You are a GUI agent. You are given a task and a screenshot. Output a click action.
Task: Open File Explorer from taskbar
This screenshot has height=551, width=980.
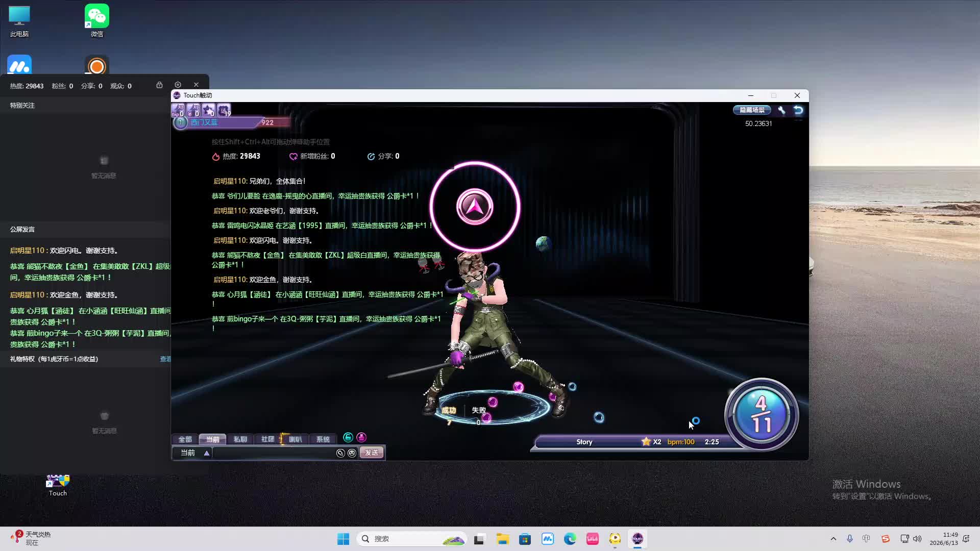503,539
